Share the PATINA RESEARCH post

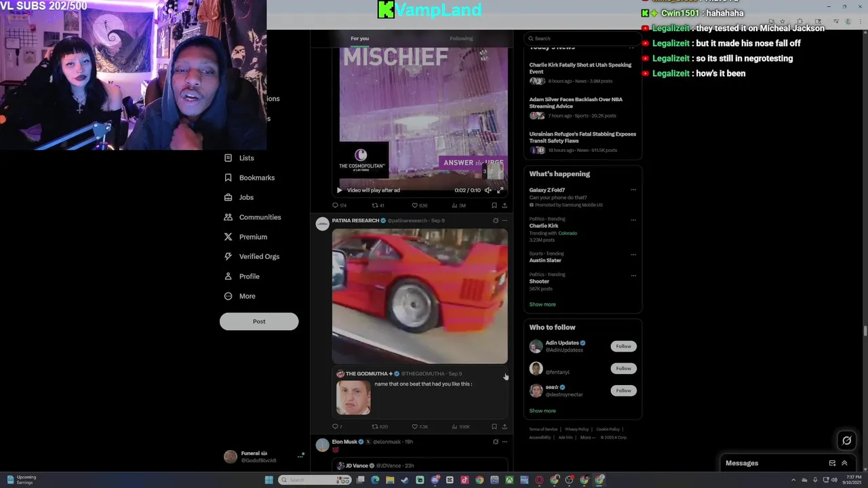click(505, 426)
